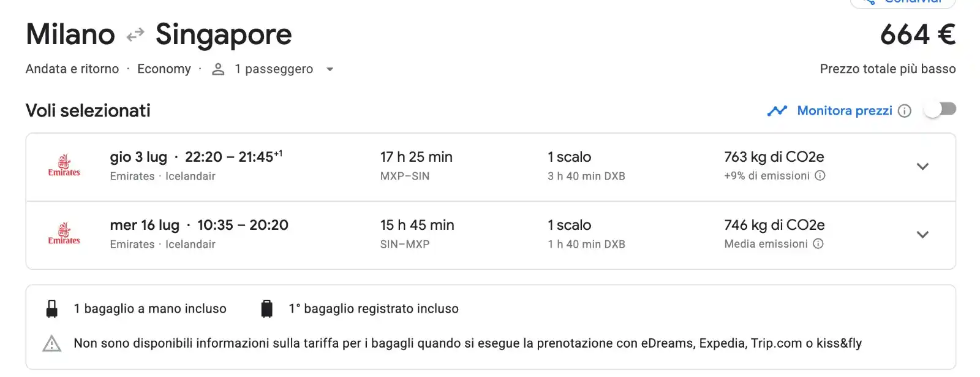
Task: Click the passenger person icon
Action: pos(218,69)
